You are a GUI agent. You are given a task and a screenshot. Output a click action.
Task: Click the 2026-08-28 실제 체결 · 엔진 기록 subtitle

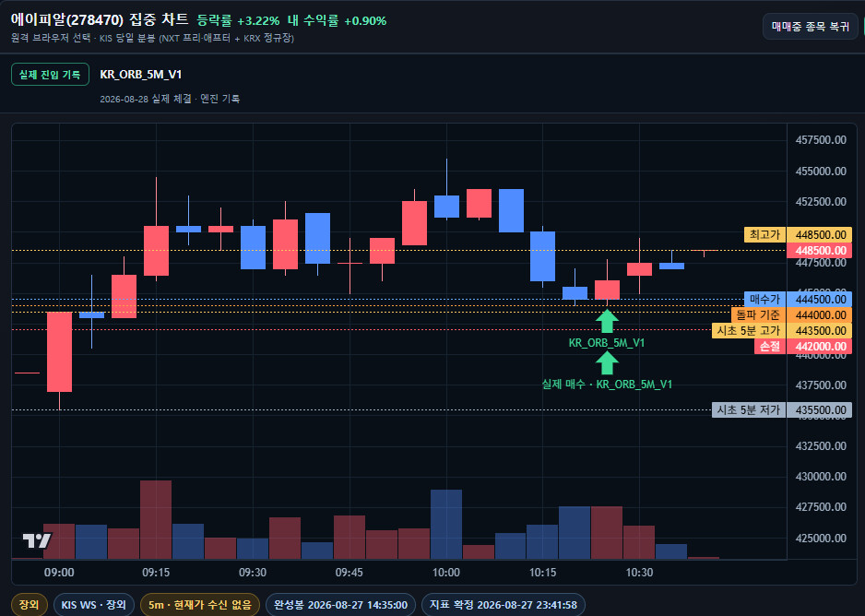point(170,99)
